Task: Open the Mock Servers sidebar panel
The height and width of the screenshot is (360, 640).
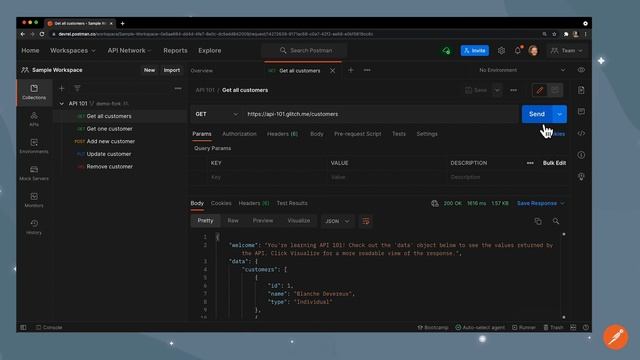Action: 34,173
